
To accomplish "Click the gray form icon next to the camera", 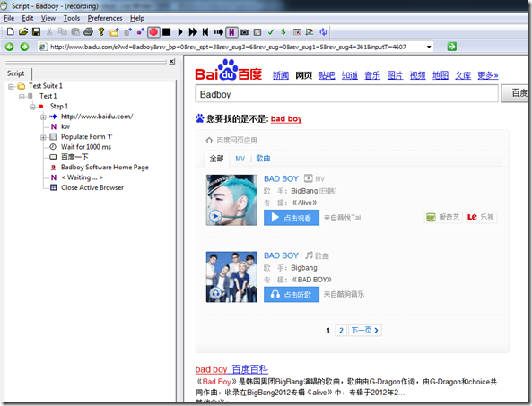I will tap(257, 32).
